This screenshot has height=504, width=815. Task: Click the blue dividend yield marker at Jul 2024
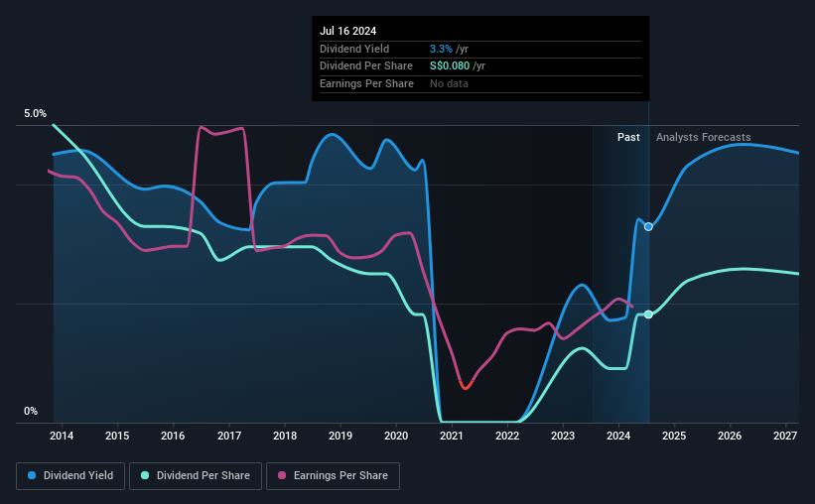[x=648, y=226]
